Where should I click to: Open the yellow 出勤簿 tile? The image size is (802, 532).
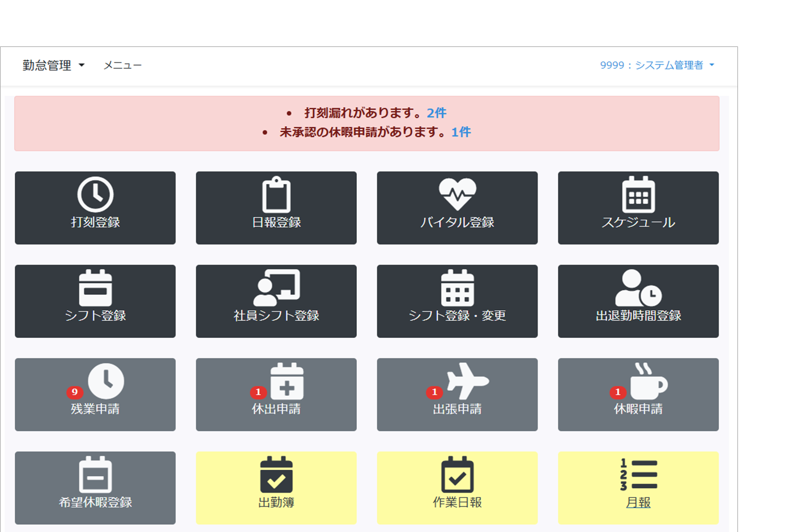[276, 488]
